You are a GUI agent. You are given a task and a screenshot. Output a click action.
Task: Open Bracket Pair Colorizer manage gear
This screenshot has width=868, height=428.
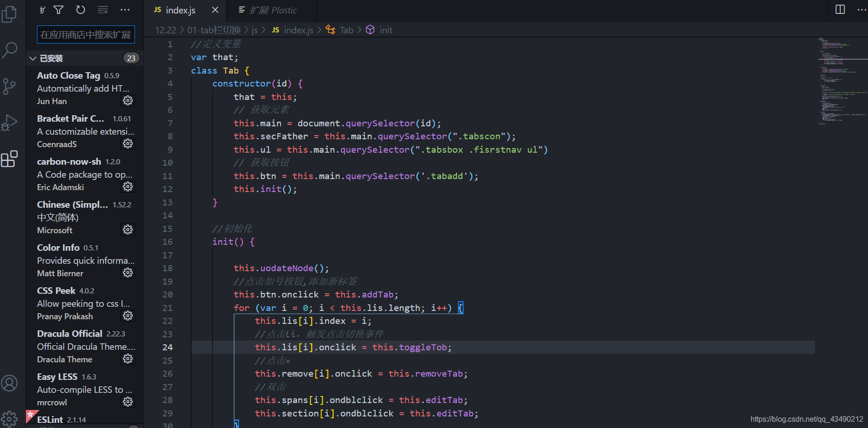(128, 143)
